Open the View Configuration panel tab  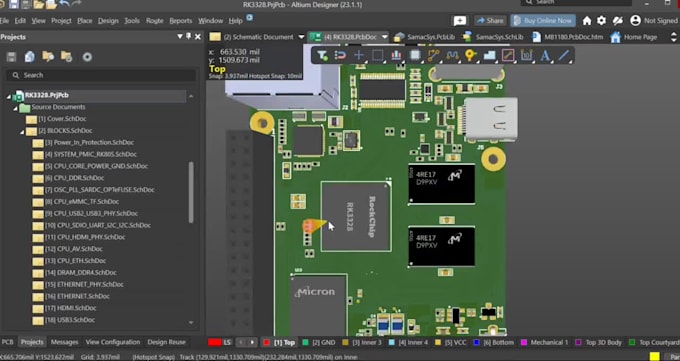point(113,342)
